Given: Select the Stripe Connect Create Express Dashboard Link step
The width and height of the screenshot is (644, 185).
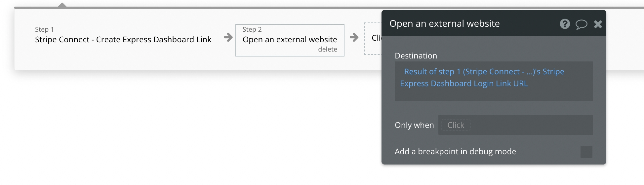Looking at the screenshot, I should pos(123,40).
